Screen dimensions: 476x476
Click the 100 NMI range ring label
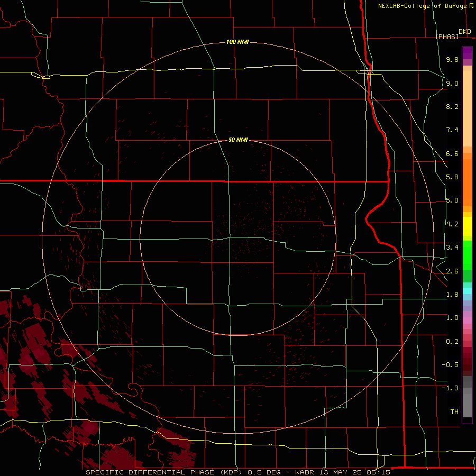[x=237, y=42]
